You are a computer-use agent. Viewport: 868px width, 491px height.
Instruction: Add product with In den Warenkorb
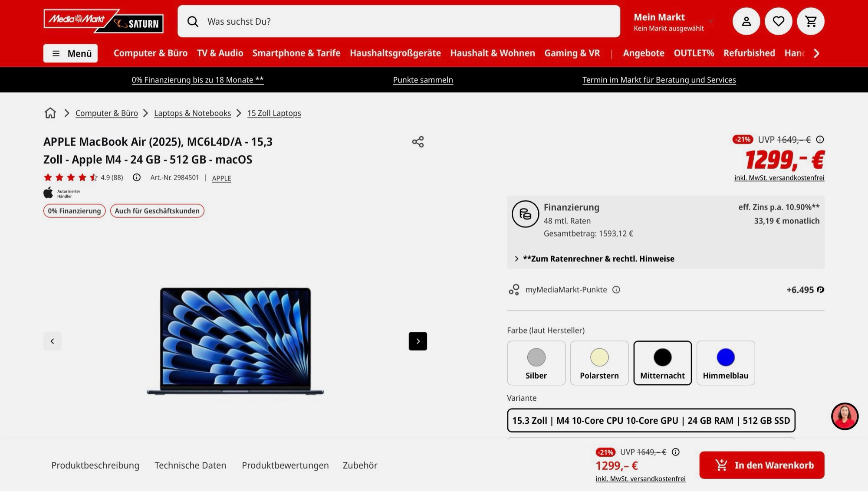[x=761, y=465]
